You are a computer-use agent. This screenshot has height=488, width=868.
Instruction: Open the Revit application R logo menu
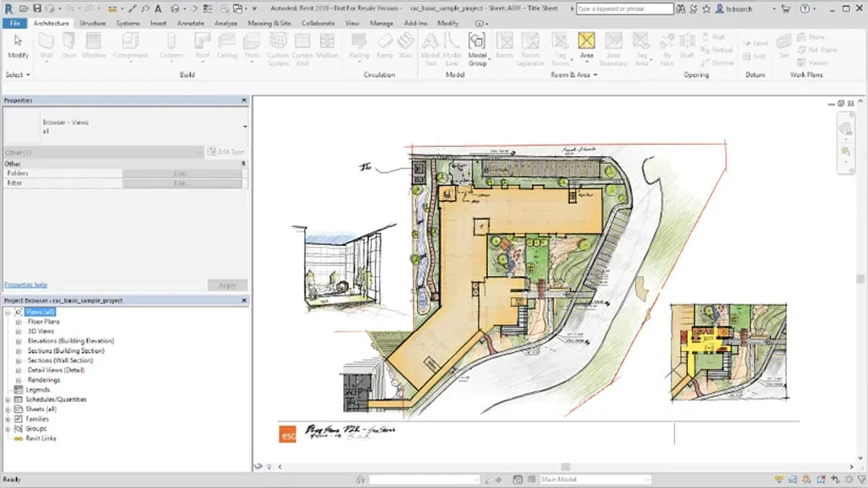[x=8, y=8]
